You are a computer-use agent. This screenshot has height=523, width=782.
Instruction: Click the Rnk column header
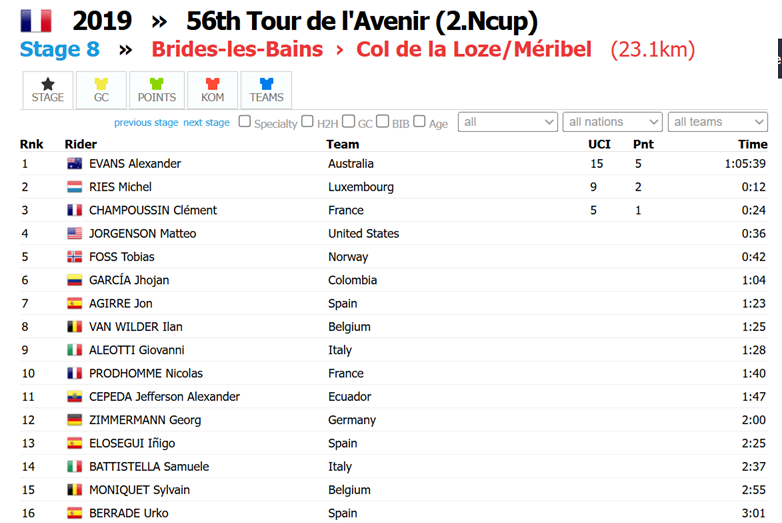pyautogui.click(x=31, y=144)
